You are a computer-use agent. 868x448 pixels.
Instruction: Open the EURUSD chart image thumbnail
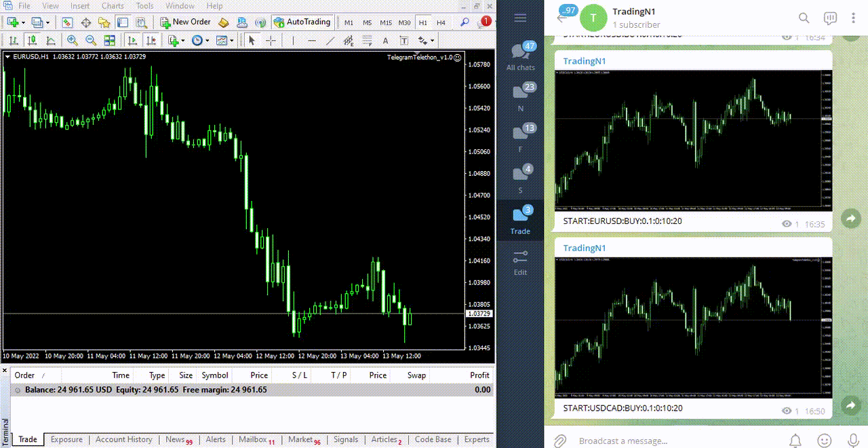pos(693,139)
